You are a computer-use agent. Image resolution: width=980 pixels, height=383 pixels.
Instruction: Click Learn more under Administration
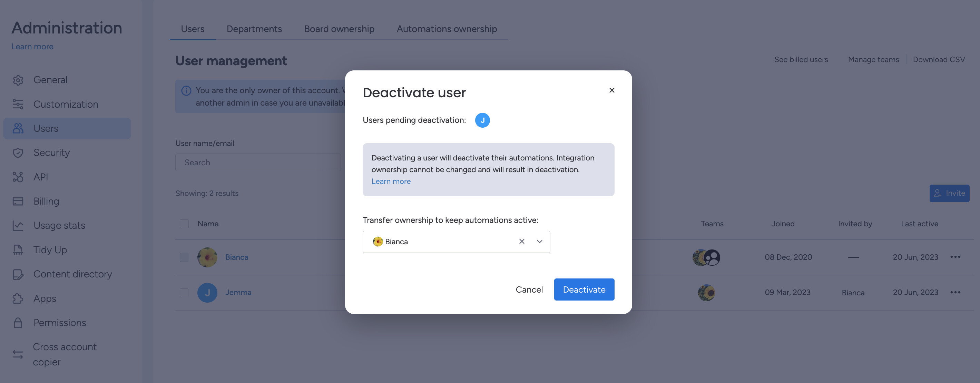tap(32, 46)
